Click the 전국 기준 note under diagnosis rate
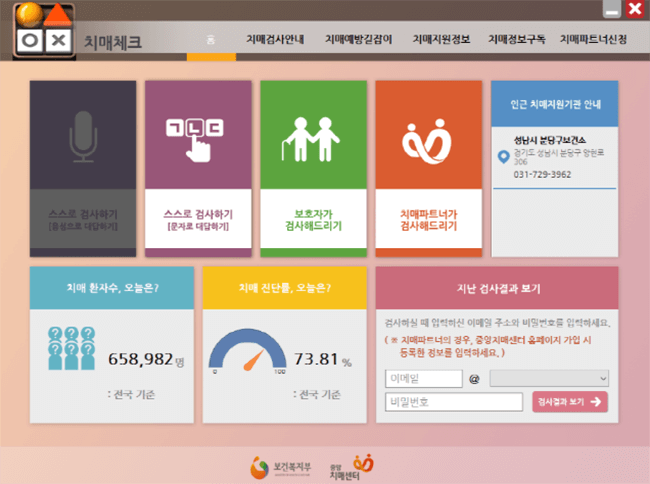The width and height of the screenshot is (650, 484). pos(317,394)
